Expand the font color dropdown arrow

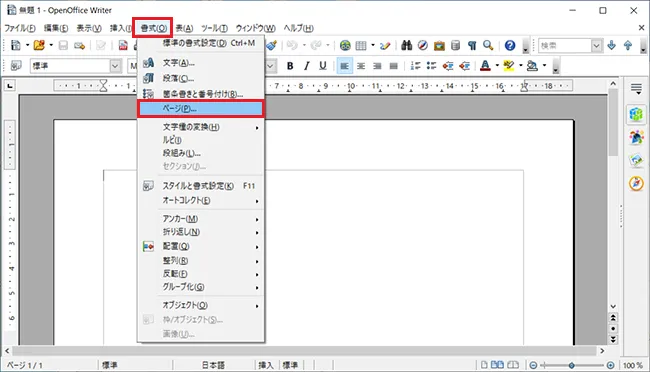click(497, 66)
